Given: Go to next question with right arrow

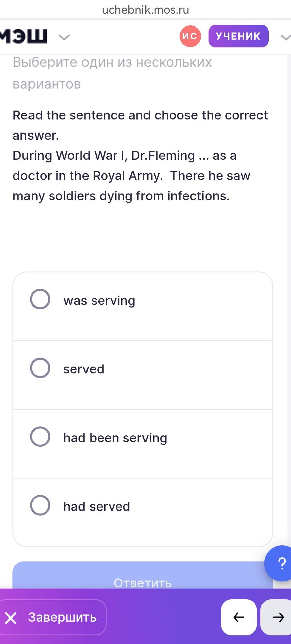Looking at the screenshot, I should coord(276,617).
